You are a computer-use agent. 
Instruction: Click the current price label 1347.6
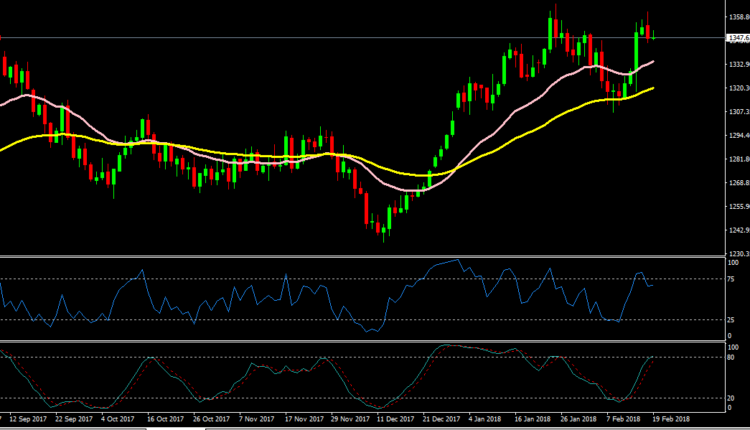[x=739, y=38]
